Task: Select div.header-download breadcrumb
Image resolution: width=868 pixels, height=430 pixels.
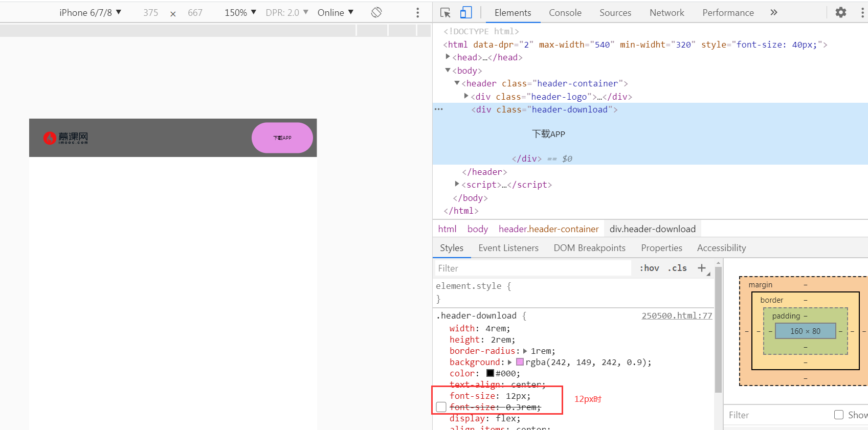Action: coord(652,229)
